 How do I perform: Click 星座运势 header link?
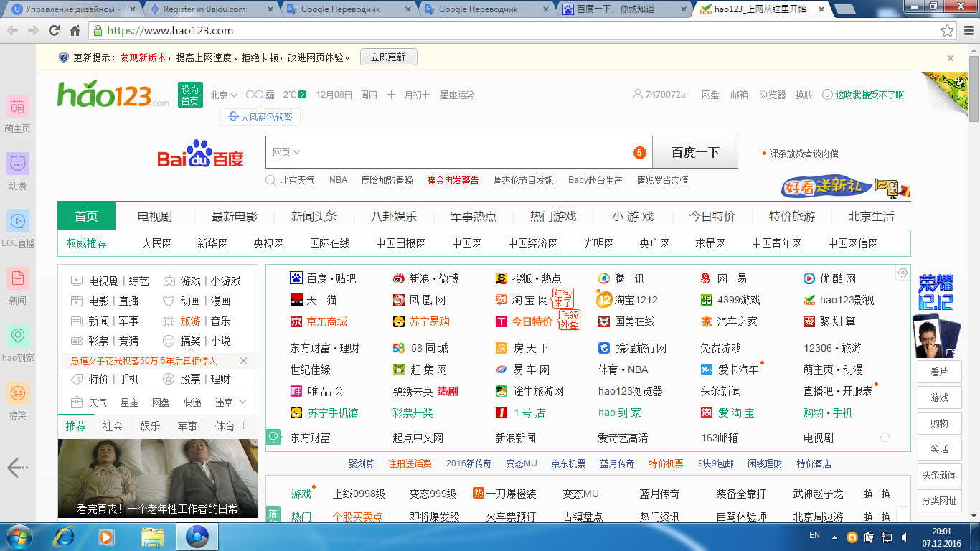[457, 95]
